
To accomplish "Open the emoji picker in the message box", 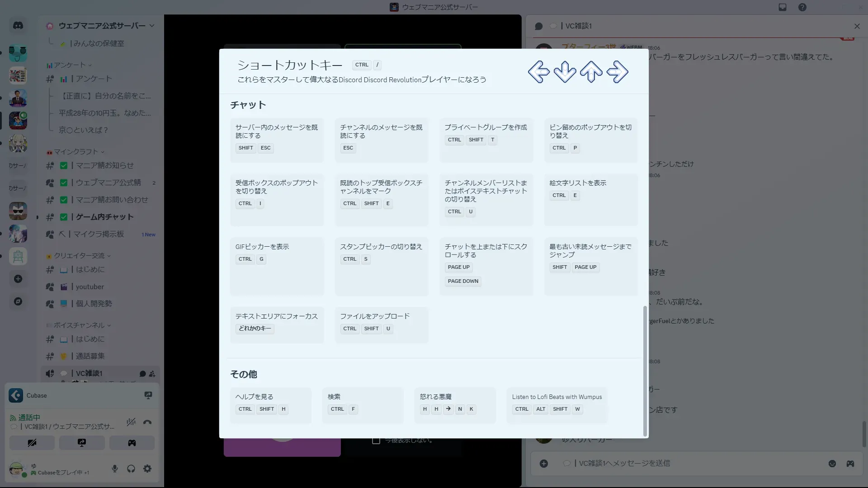I will coord(832,464).
